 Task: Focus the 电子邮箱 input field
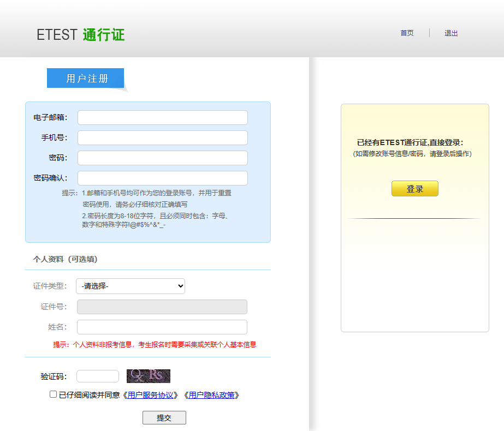coord(163,117)
